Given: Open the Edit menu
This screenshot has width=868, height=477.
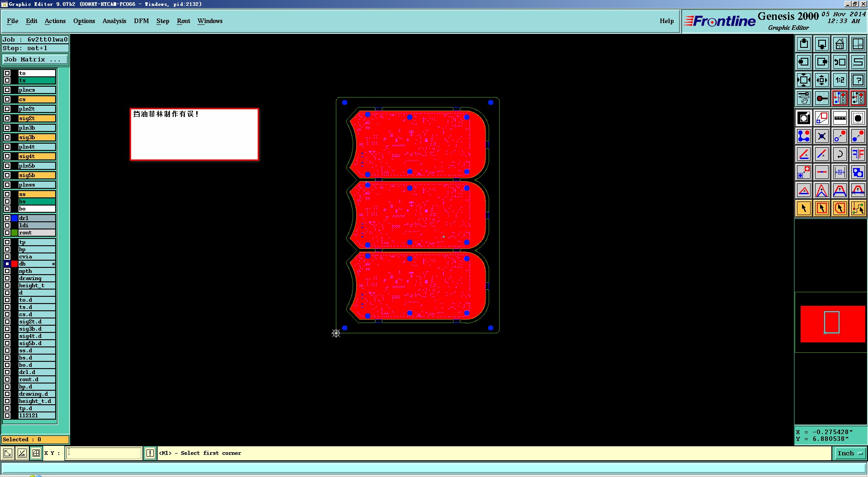Looking at the screenshot, I should coord(32,21).
